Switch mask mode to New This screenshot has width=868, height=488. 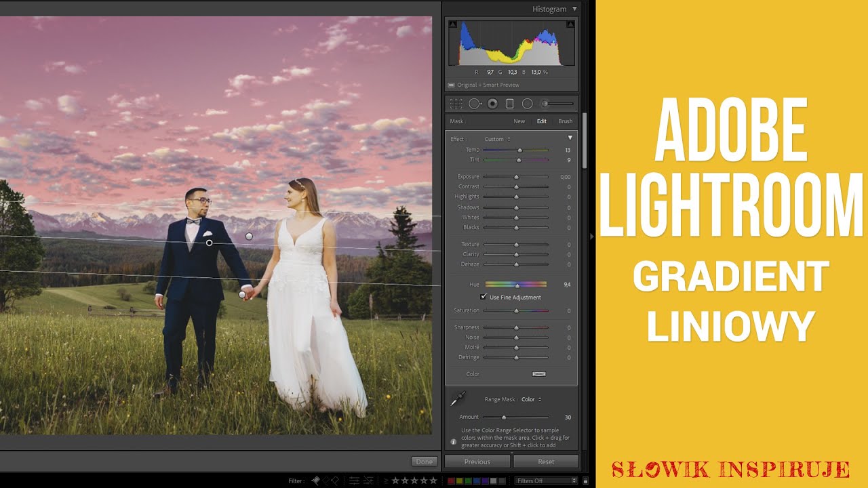(x=519, y=121)
